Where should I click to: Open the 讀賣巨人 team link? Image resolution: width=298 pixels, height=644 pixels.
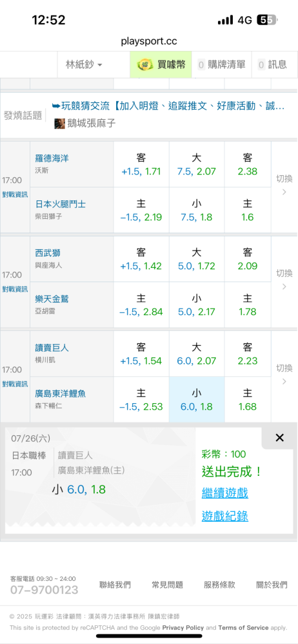pos(52,348)
